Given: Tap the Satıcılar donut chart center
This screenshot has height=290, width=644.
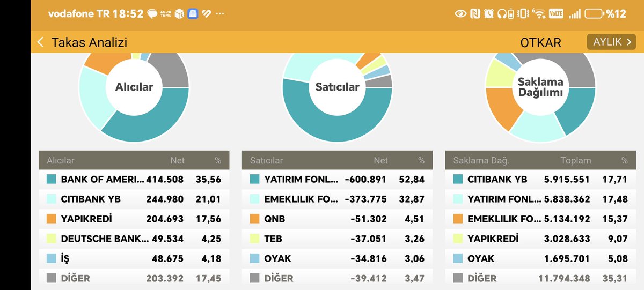Looking at the screenshot, I should point(337,87).
